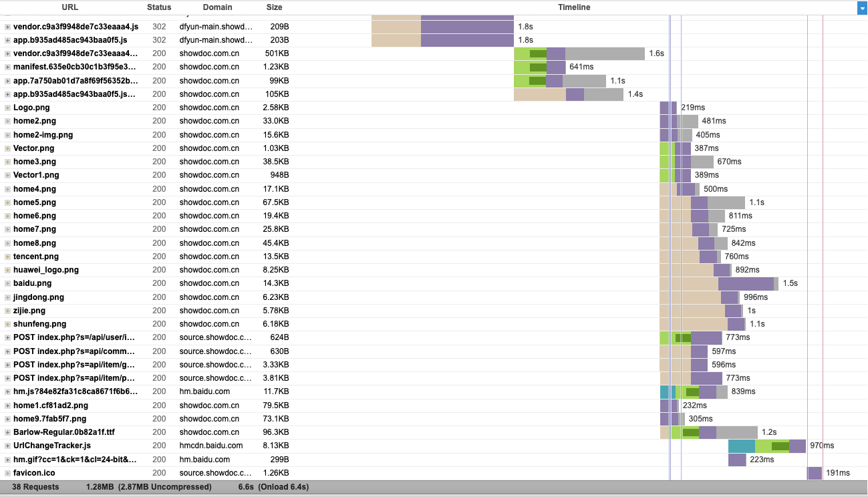This screenshot has height=497, width=868.
Task: Expand the UrlChangeTracker.js request details
Action: [6, 446]
